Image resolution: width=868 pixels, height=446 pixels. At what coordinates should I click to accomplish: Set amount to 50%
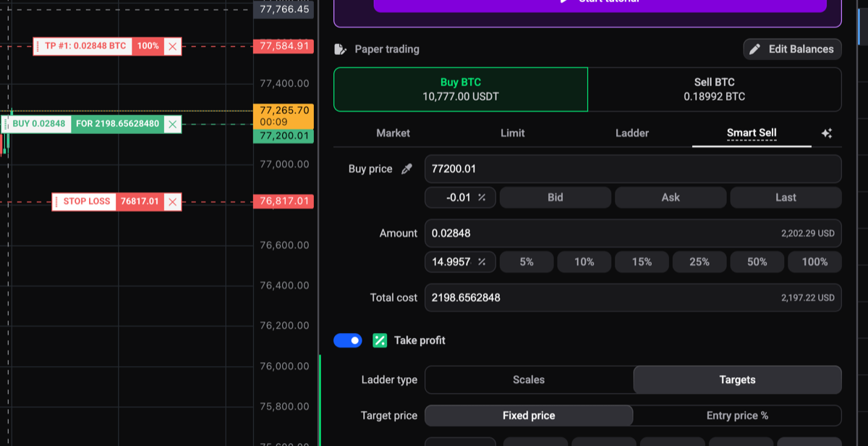[757, 261]
